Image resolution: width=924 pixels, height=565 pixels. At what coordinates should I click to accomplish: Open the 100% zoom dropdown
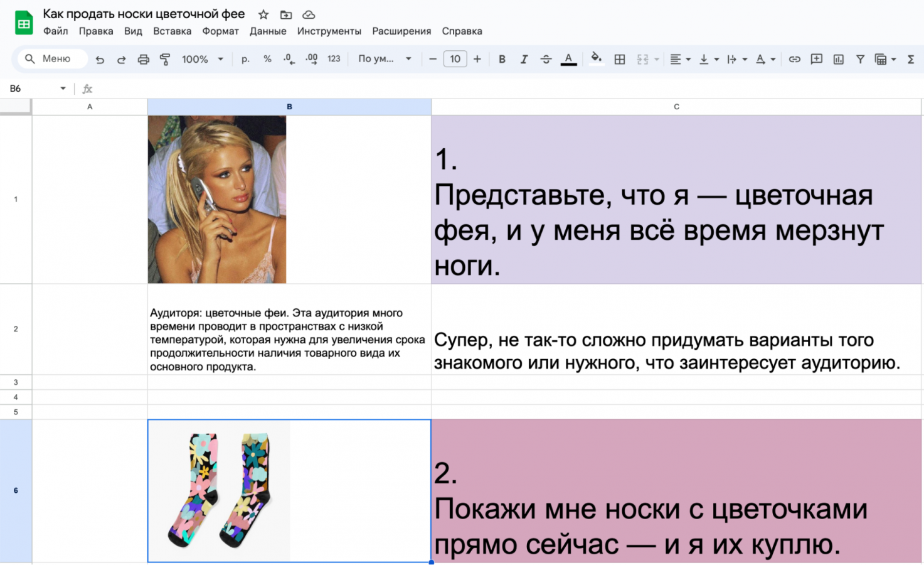202,59
